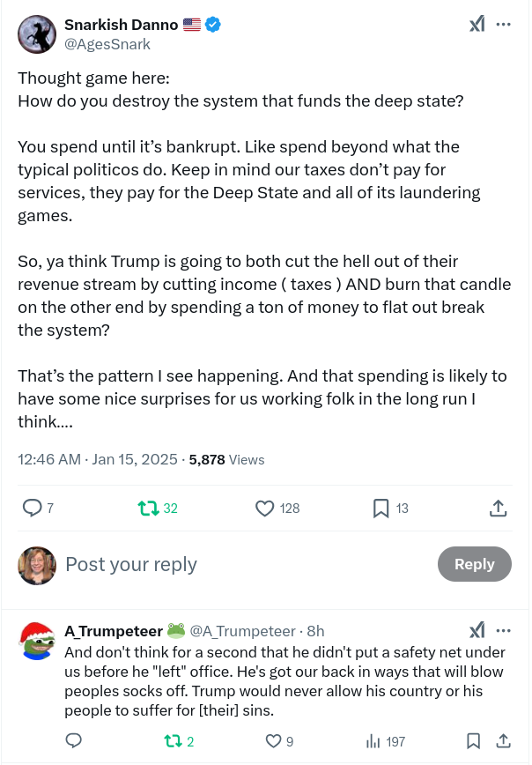Share the main post via share icon
This screenshot has width=532, height=765.
coord(497,508)
